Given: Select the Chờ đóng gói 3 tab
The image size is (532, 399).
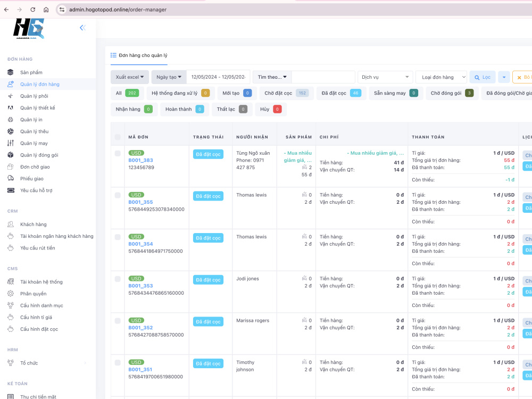Looking at the screenshot, I should [x=452, y=93].
